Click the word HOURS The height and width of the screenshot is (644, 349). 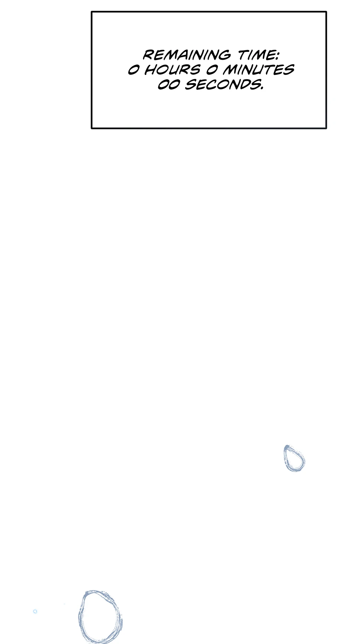tap(172, 70)
